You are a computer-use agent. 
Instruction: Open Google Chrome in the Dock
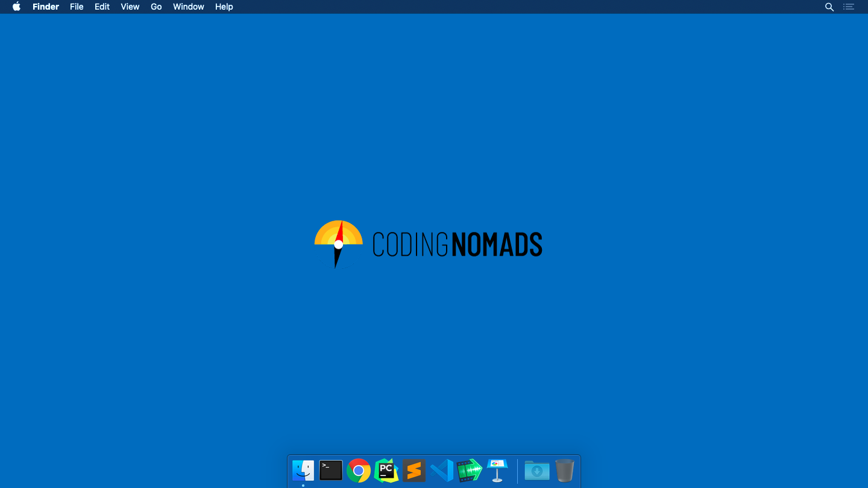[359, 471]
